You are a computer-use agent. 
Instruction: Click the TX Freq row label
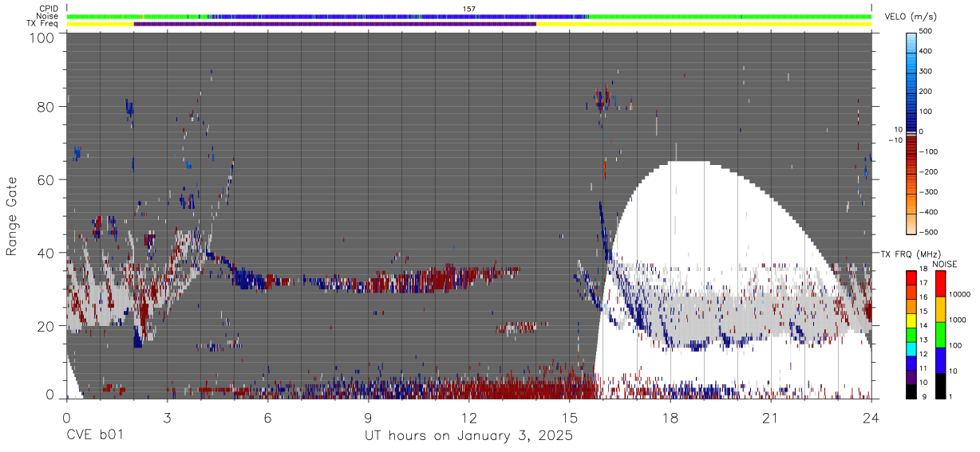coord(43,23)
